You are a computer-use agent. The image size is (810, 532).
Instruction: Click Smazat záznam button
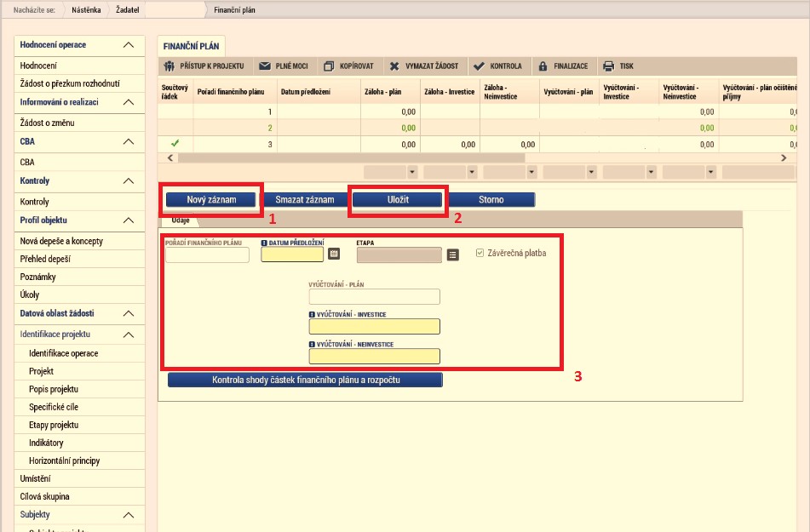[305, 199]
